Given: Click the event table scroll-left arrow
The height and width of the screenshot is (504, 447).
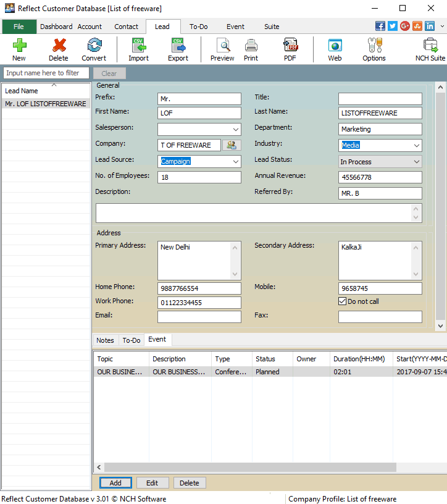Looking at the screenshot, I should [99, 467].
